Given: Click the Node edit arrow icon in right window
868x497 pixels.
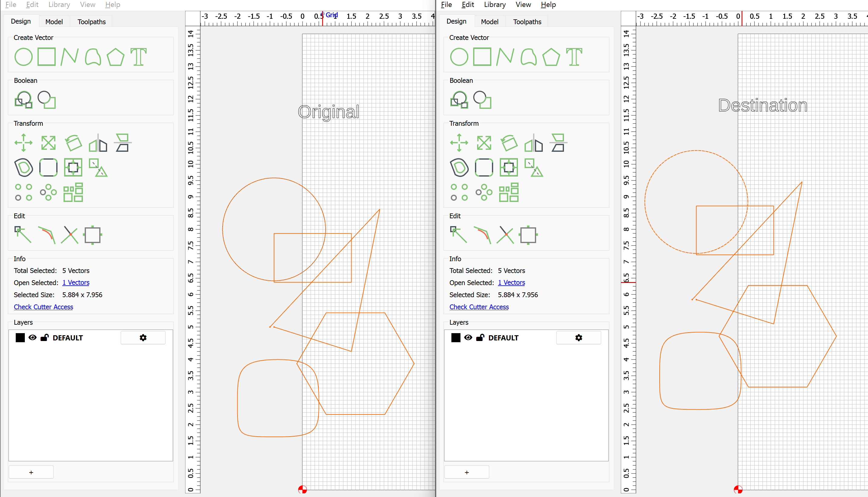Looking at the screenshot, I should tap(458, 235).
